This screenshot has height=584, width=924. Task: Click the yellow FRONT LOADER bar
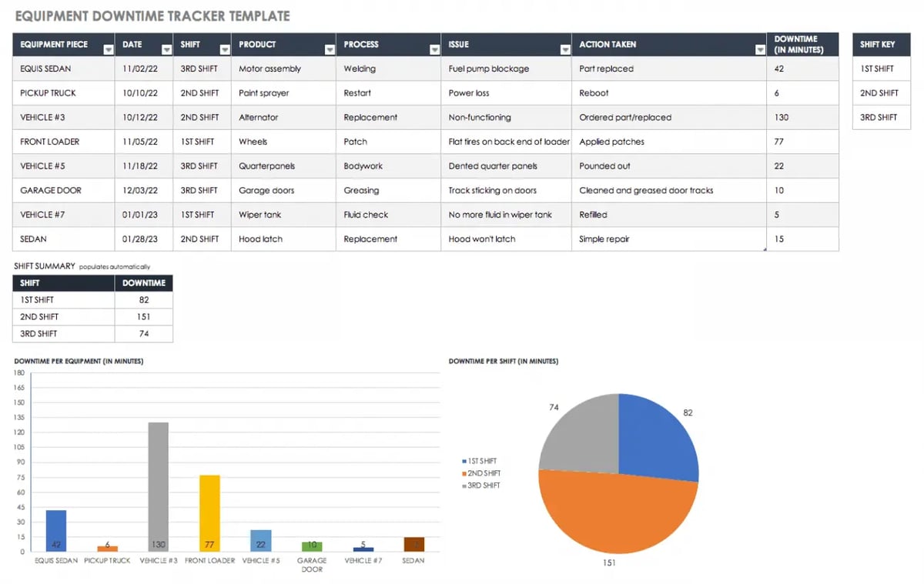point(209,512)
